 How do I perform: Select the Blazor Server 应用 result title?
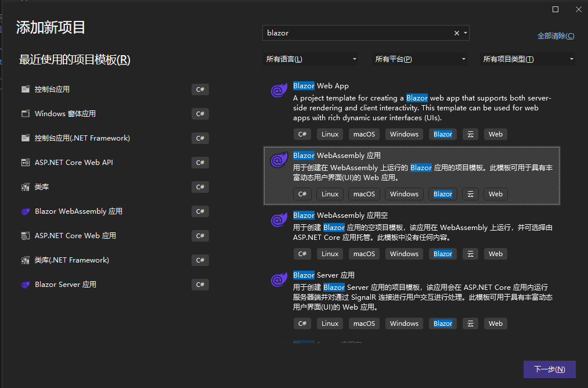click(324, 275)
